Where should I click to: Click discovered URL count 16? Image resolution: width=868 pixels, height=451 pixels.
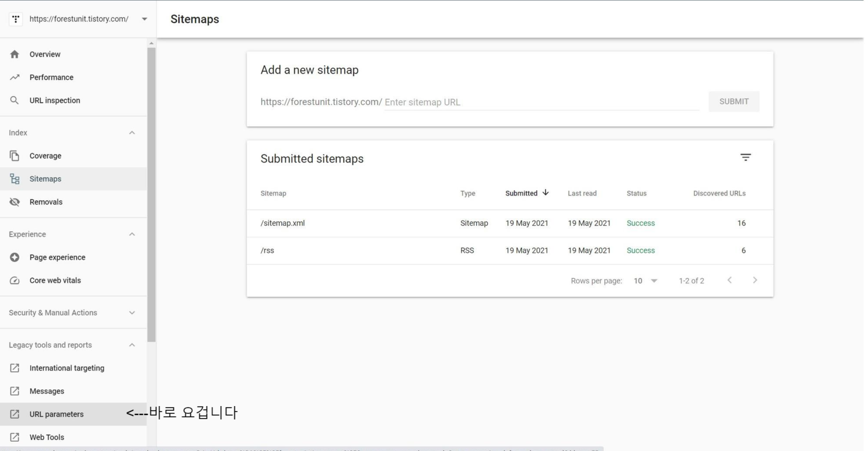click(x=741, y=223)
